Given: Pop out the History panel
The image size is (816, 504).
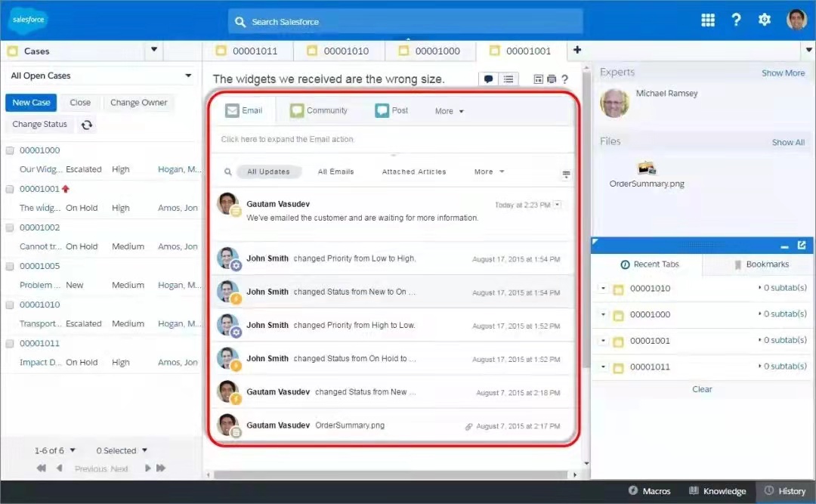Looking at the screenshot, I should [802, 246].
